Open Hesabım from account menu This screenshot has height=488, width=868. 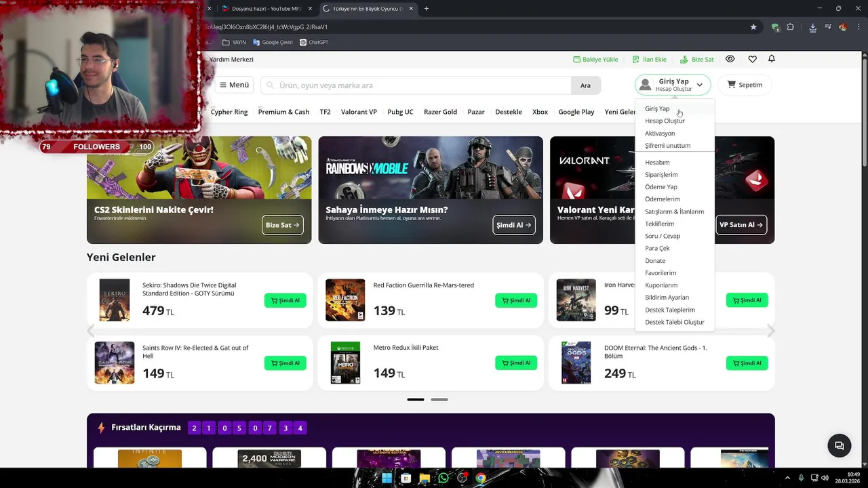[657, 163]
